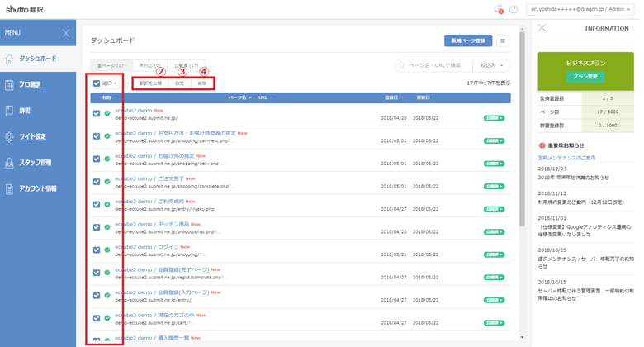
Task: Toggle the select-all checkbox next to 選択
Action: click(97, 83)
